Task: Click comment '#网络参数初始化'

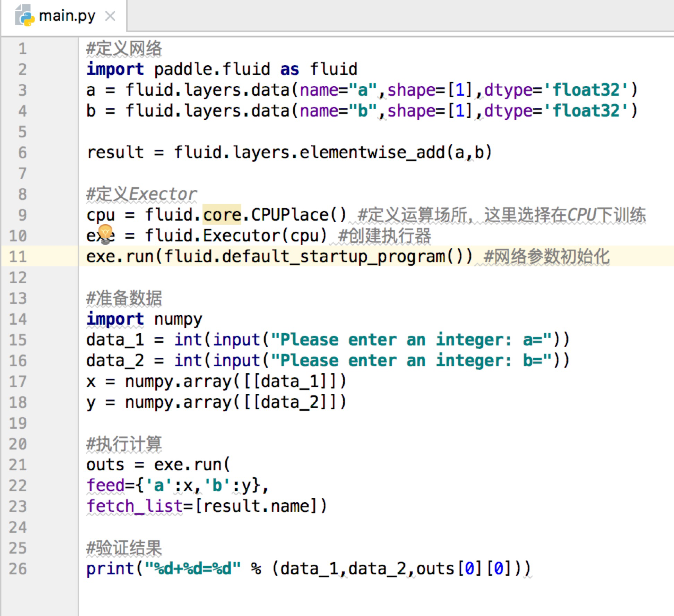Action: (x=546, y=257)
